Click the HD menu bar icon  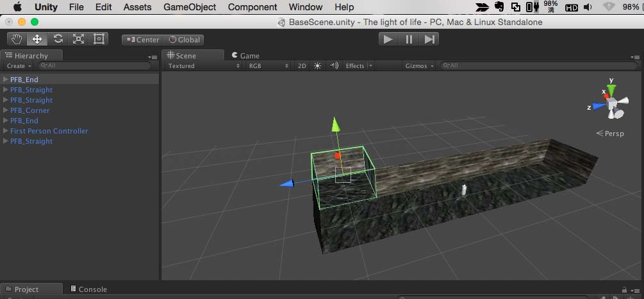tap(572, 8)
